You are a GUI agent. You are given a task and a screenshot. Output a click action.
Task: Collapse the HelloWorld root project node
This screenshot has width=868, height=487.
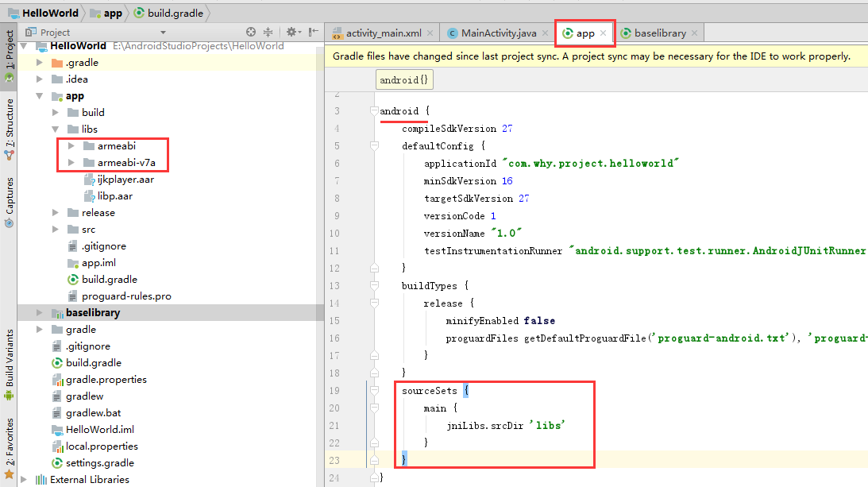(x=24, y=46)
